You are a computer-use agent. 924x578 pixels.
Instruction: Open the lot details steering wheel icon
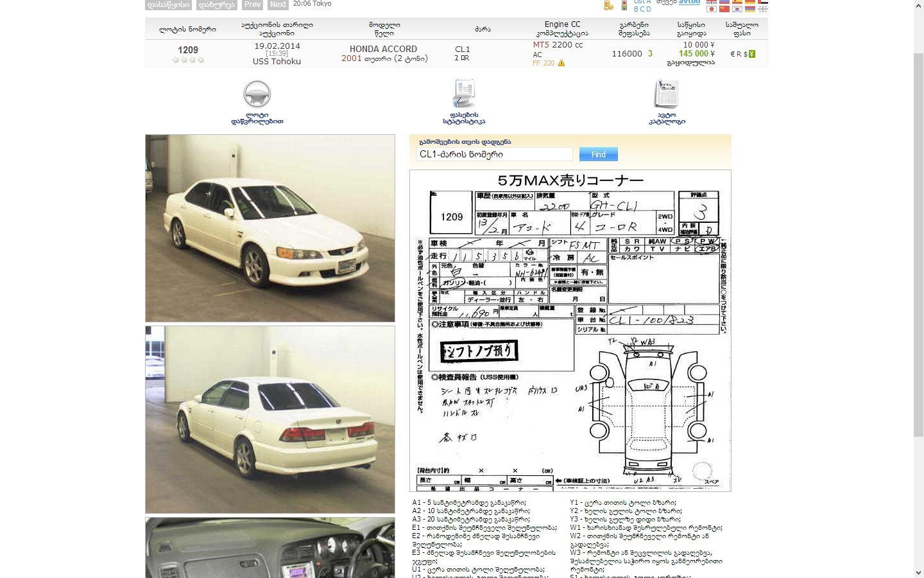[x=257, y=94]
